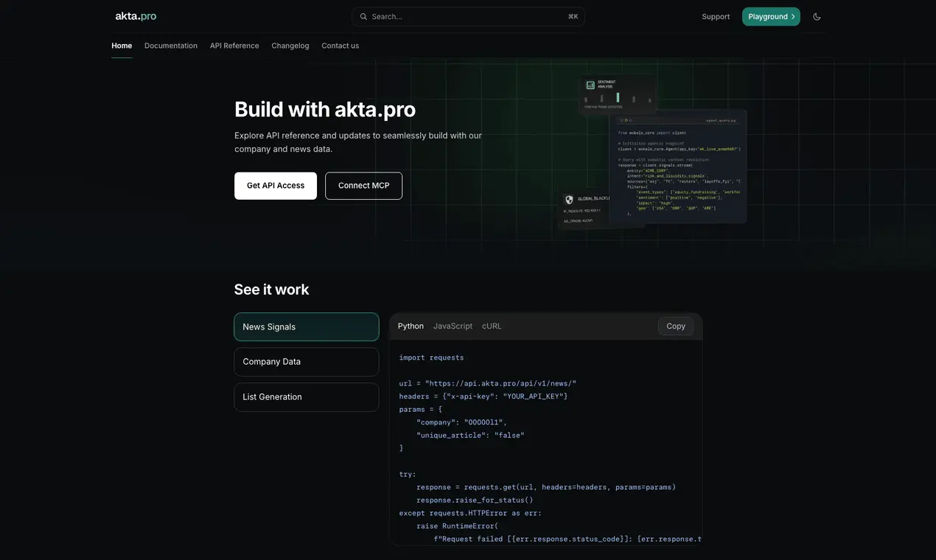The width and height of the screenshot is (936, 560).
Task: Open API Reference tab
Action: [x=234, y=46]
